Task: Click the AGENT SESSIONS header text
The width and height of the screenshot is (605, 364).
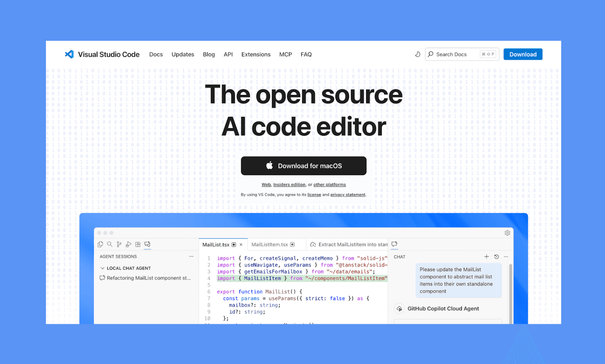Action: [x=118, y=256]
